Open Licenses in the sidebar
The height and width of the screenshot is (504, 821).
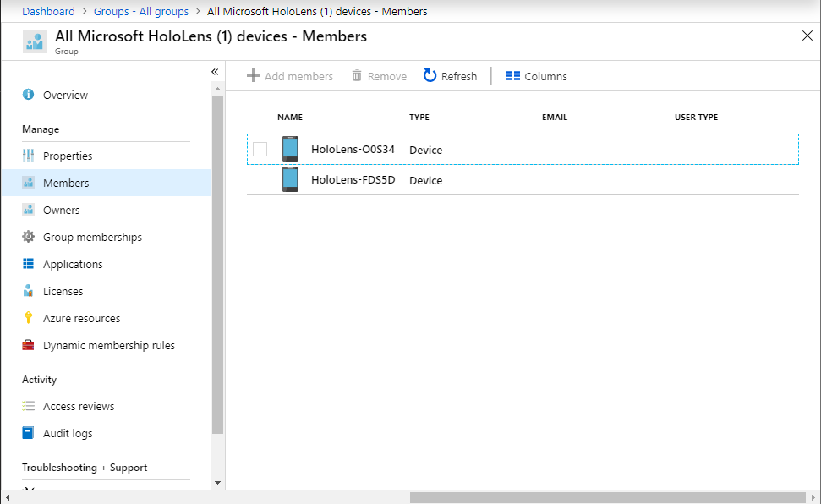[x=63, y=291]
